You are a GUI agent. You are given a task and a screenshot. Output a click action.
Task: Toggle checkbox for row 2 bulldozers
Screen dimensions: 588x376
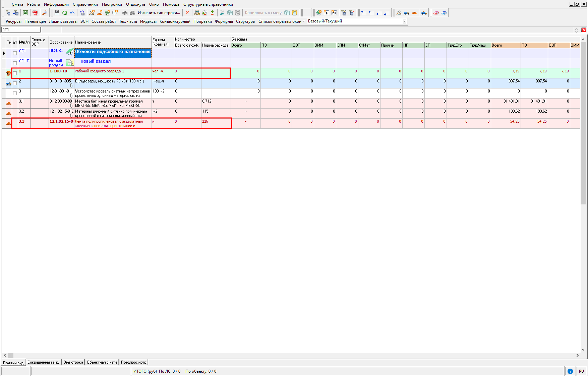coord(15,83)
